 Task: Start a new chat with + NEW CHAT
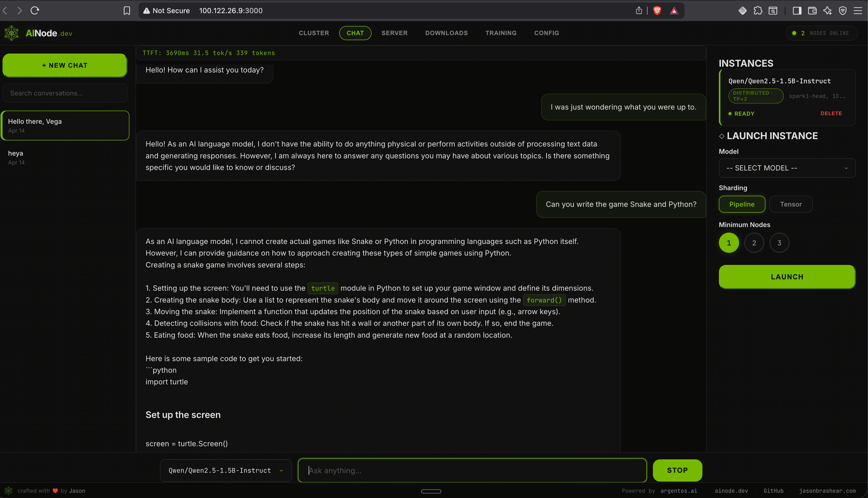[65, 65]
